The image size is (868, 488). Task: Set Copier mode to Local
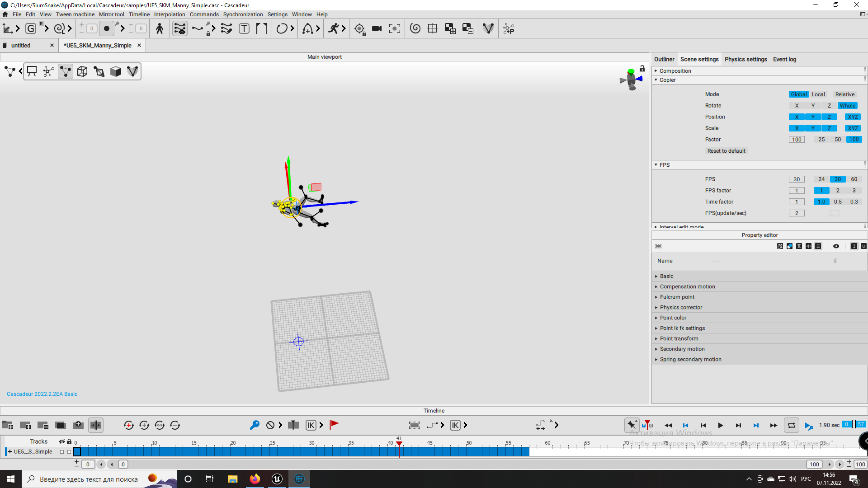coord(818,94)
